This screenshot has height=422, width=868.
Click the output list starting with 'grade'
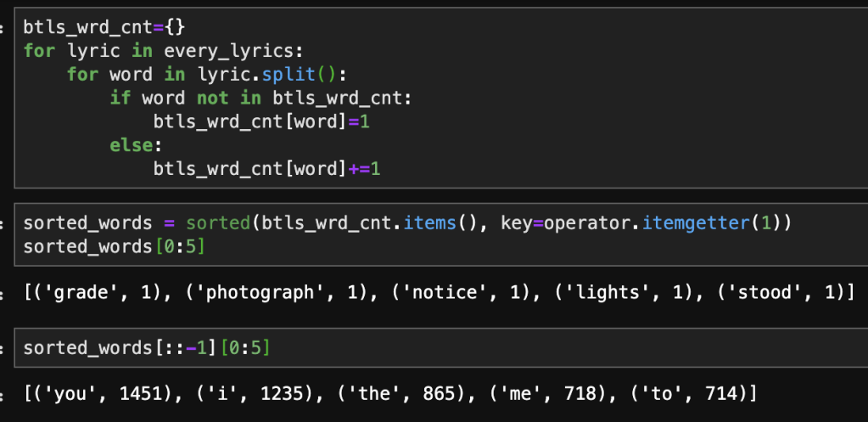click(x=439, y=293)
